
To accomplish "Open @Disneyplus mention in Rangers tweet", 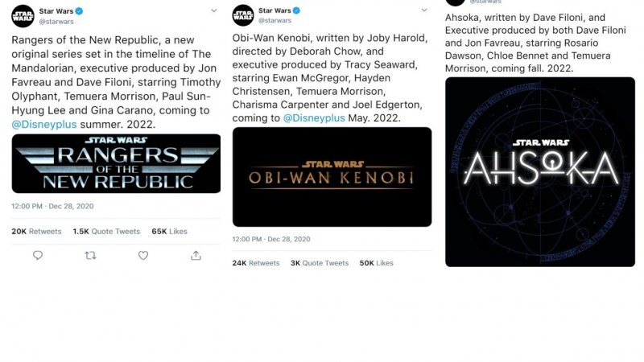I will tap(44, 125).
